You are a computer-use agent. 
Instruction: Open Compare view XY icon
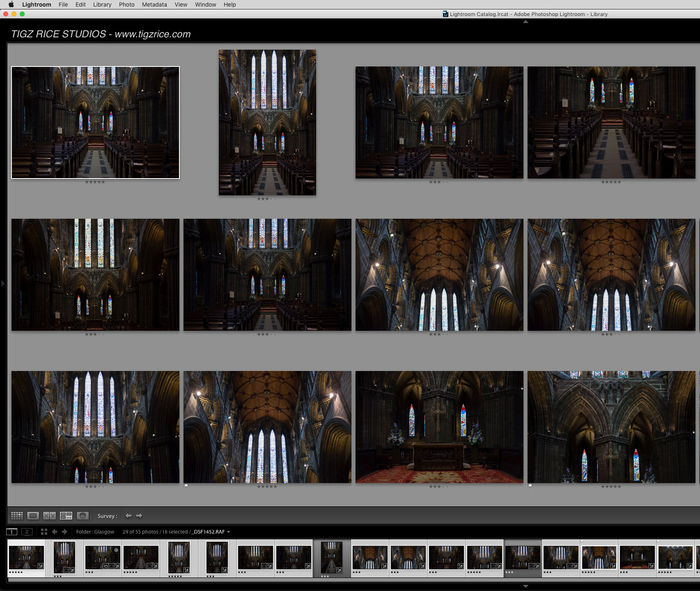pos(50,516)
